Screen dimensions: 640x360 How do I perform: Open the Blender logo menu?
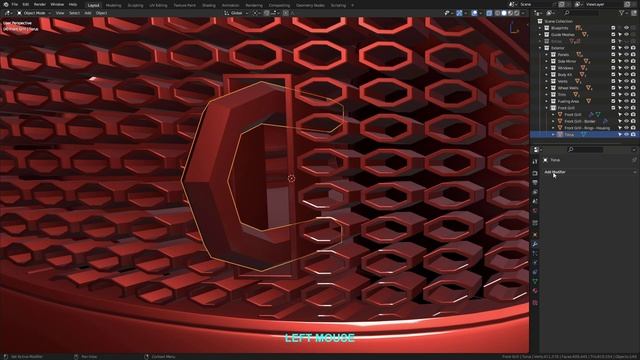pos(6,4)
